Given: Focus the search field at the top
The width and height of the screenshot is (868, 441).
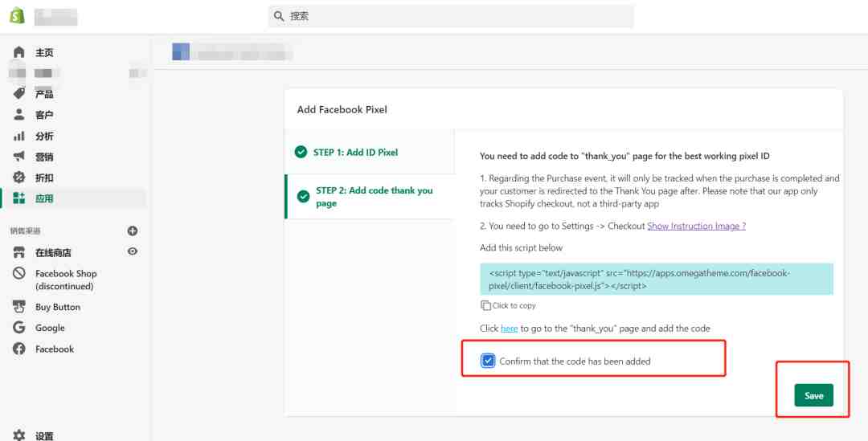Looking at the screenshot, I should [x=451, y=16].
